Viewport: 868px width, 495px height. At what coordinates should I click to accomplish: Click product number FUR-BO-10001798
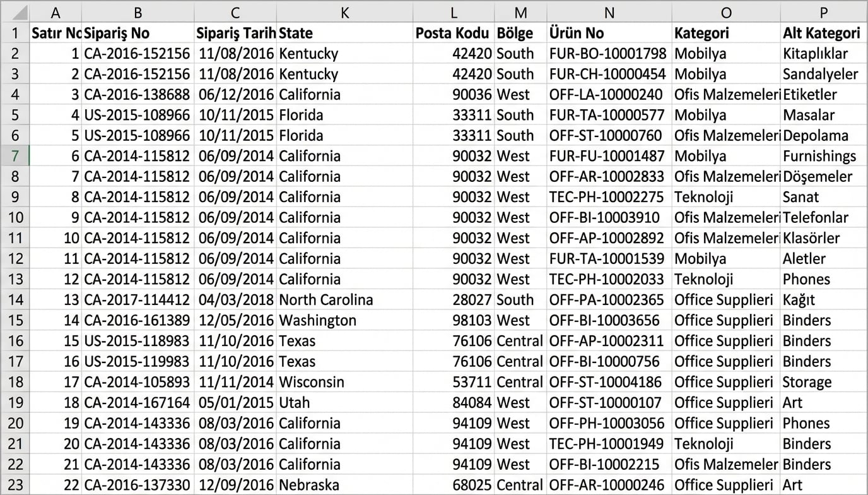point(607,54)
